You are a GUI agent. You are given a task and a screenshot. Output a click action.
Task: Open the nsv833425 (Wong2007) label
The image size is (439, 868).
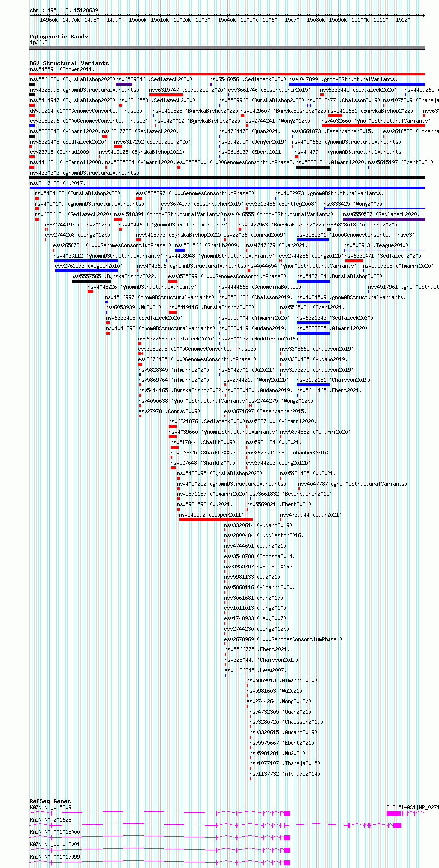point(353,204)
